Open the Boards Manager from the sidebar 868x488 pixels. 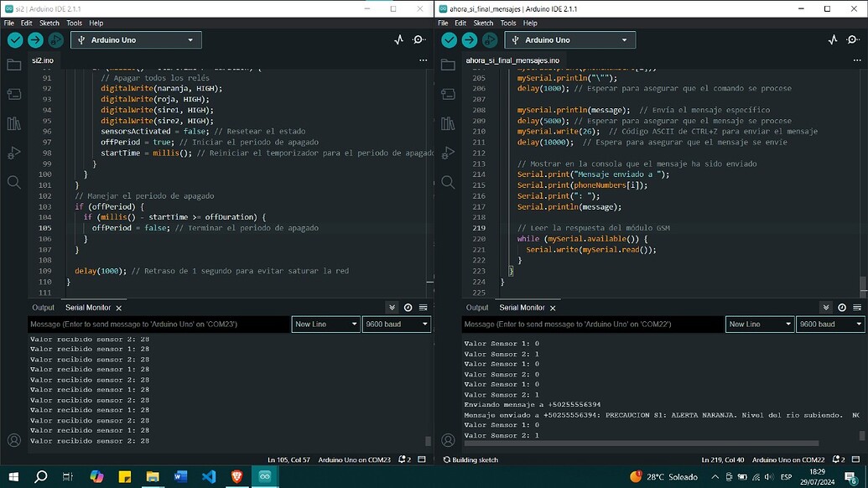13,94
